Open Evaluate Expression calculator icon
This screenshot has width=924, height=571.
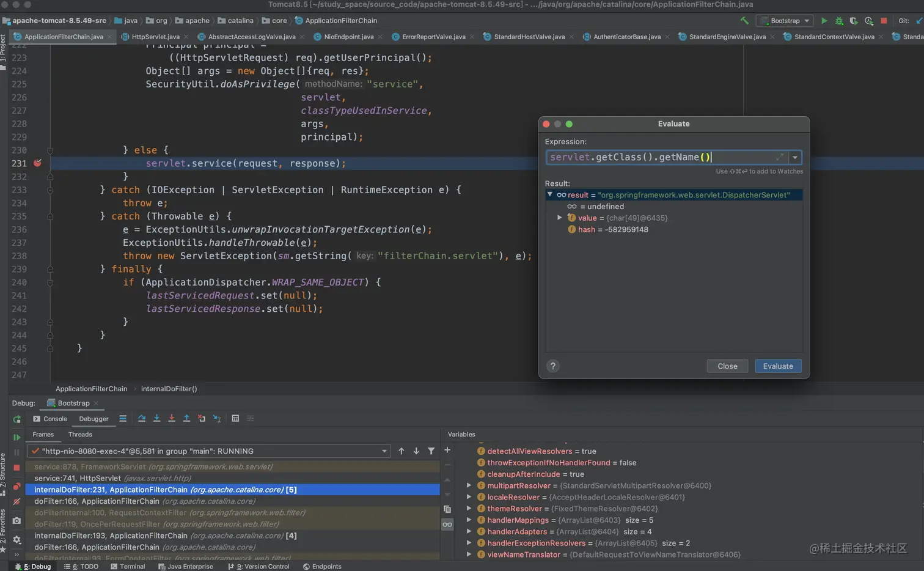235,419
